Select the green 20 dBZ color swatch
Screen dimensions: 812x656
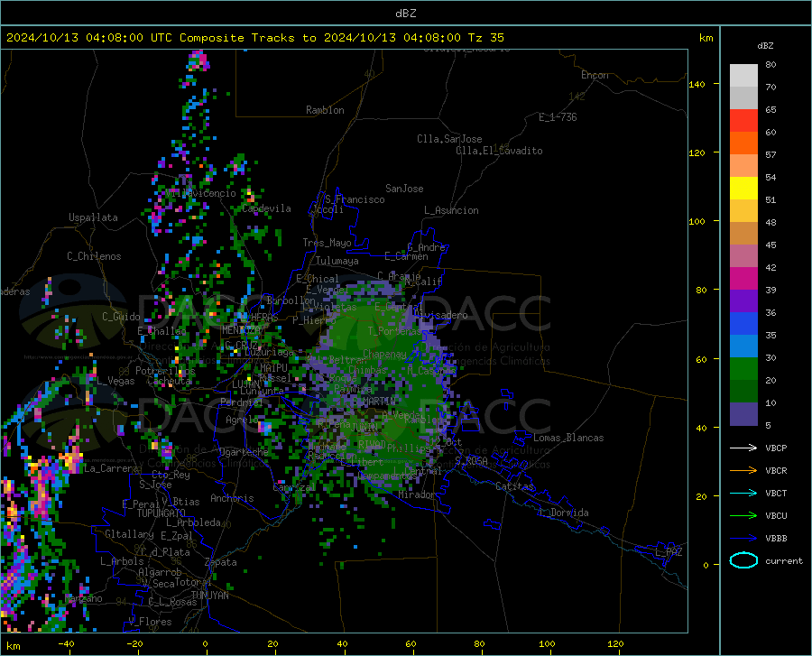click(x=743, y=369)
